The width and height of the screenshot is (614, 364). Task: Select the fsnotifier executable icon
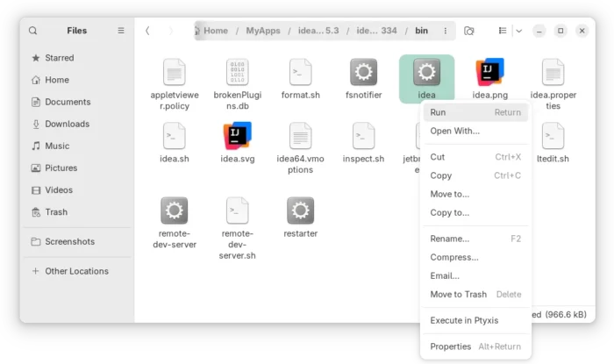(x=363, y=73)
